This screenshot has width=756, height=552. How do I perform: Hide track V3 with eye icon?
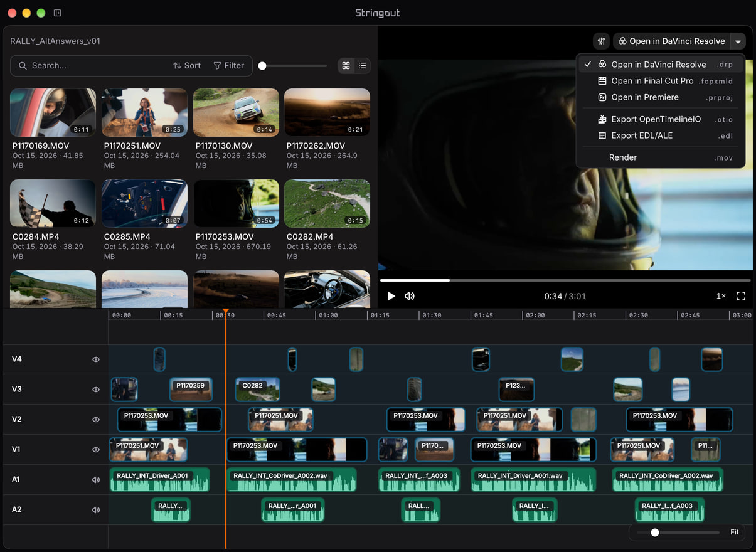point(96,390)
